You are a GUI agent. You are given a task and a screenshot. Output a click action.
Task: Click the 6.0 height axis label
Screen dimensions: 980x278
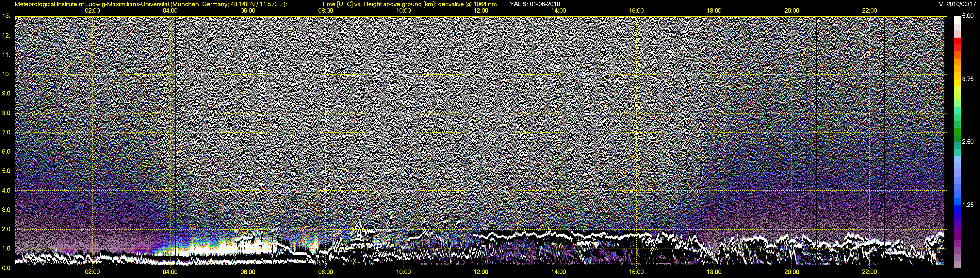[x=6, y=151]
